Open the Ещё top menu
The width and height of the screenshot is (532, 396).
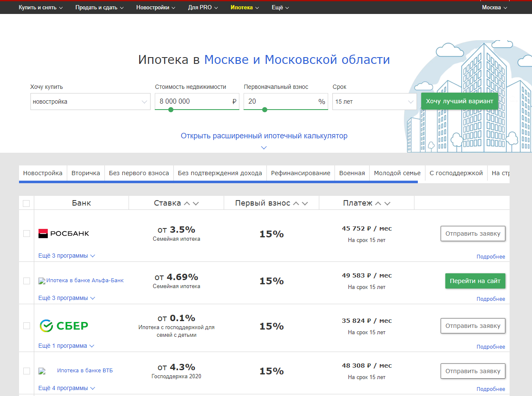pyautogui.click(x=280, y=8)
